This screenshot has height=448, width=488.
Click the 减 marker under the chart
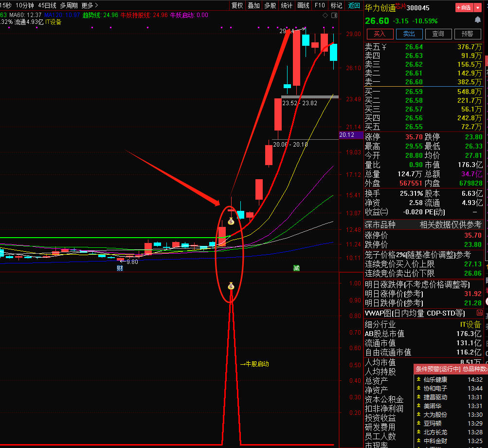(296, 268)
